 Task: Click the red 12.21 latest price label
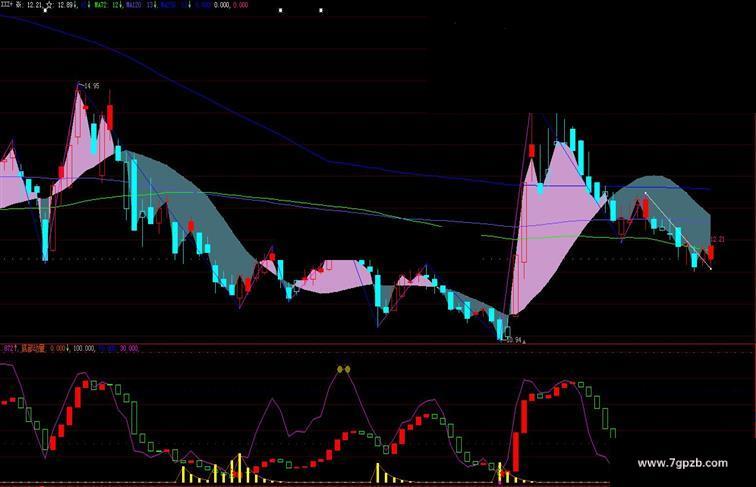717,239
